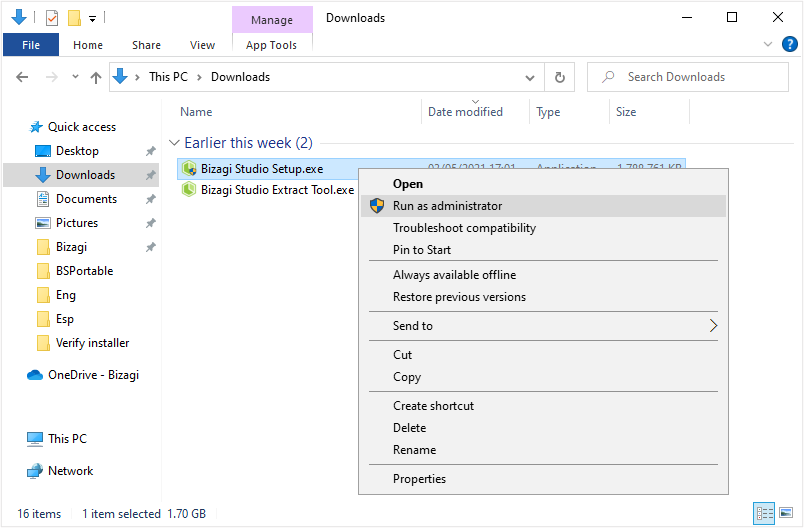
Task: Open Properties from the context menu
Action: pyautogui.click(x=544, y=479)
